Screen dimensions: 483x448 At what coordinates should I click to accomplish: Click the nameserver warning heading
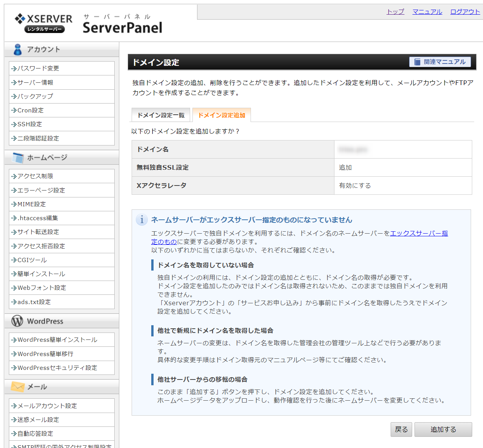(x=252, y=220)
